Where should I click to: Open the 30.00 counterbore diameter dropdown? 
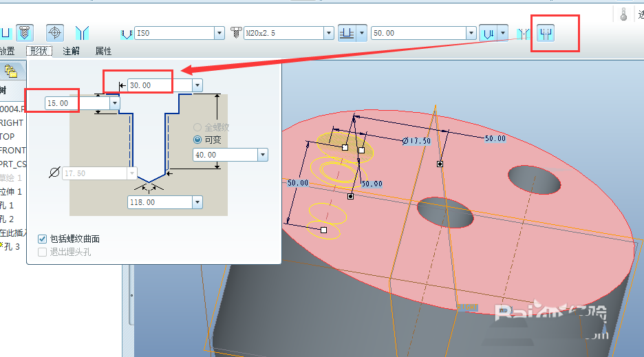[197, 85]
